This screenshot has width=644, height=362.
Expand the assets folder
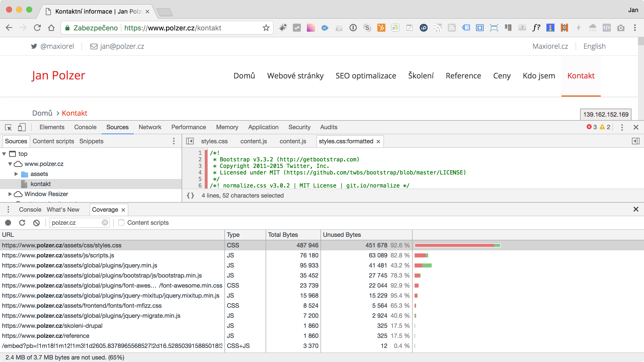tap(16, 174)
